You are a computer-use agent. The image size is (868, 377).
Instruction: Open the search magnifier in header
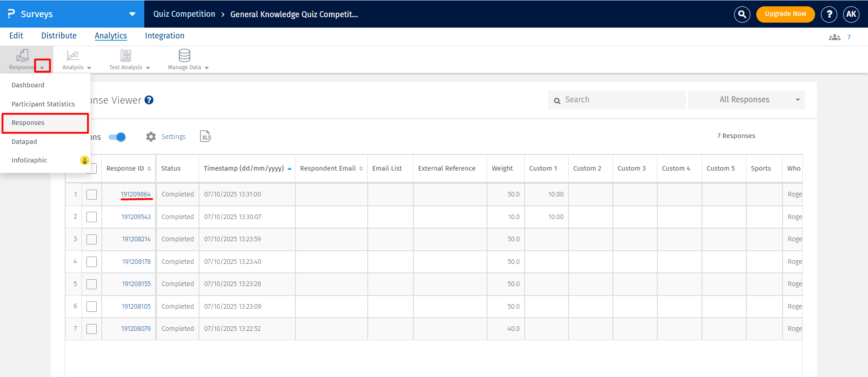(x=742, y=14)
